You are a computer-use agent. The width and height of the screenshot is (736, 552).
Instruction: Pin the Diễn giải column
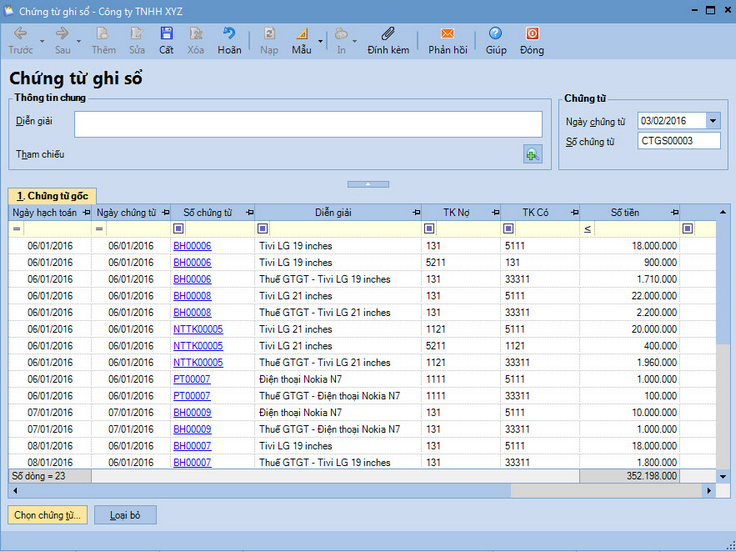pos(416,213)
